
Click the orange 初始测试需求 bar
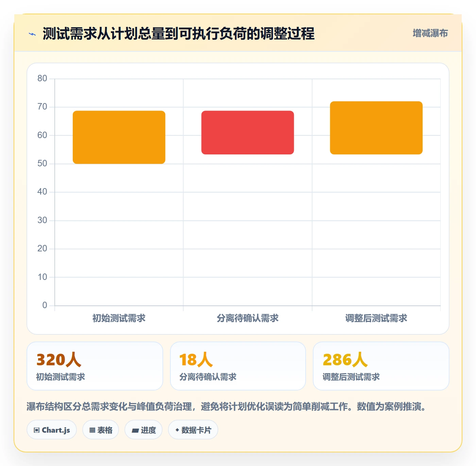point(119,137)
